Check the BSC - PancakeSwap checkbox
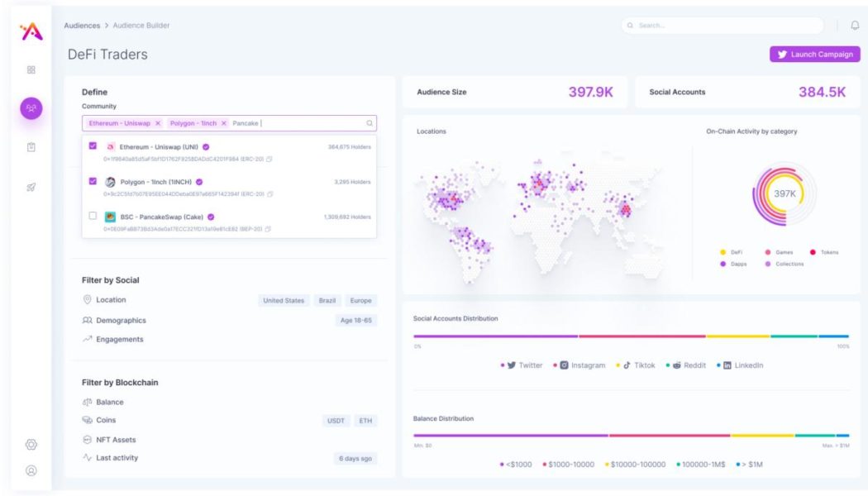Image resolution: width=868 pixels, height=496 pixels. click(x=93, y=216)
